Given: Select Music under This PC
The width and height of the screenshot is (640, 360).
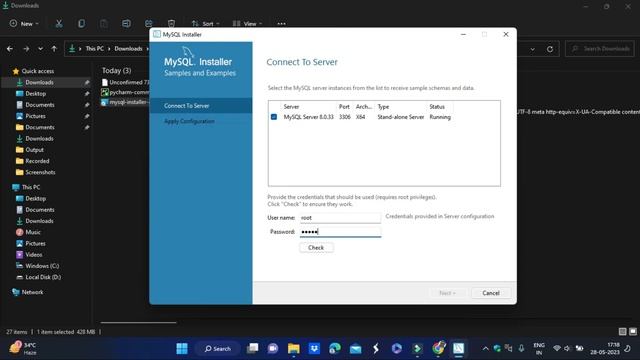Looking at the screenshot, I should point(33,232).
